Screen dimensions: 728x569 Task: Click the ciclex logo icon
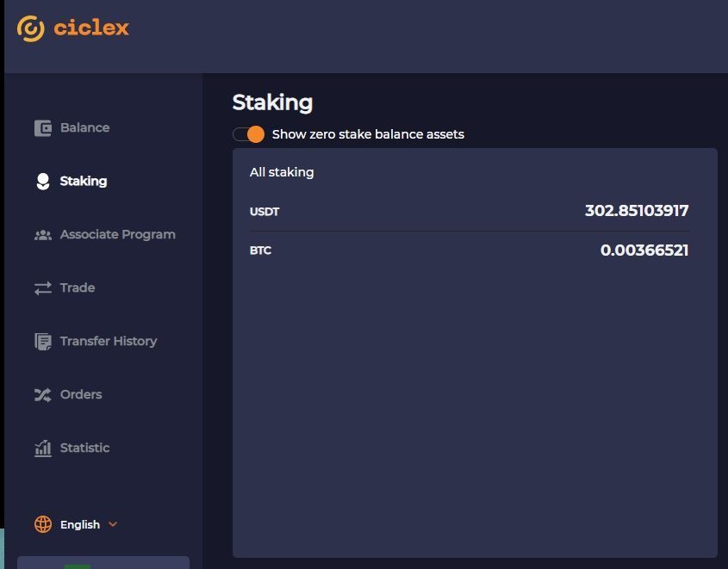(31, 28)
